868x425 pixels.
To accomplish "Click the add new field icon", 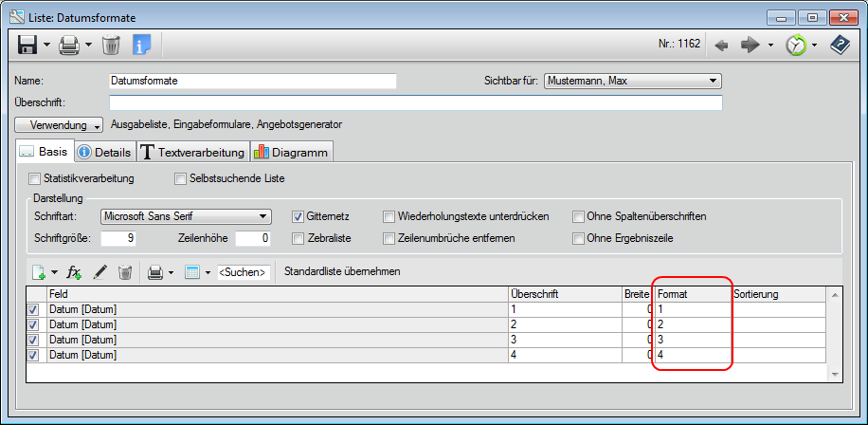I will click(x=38, y=272).
